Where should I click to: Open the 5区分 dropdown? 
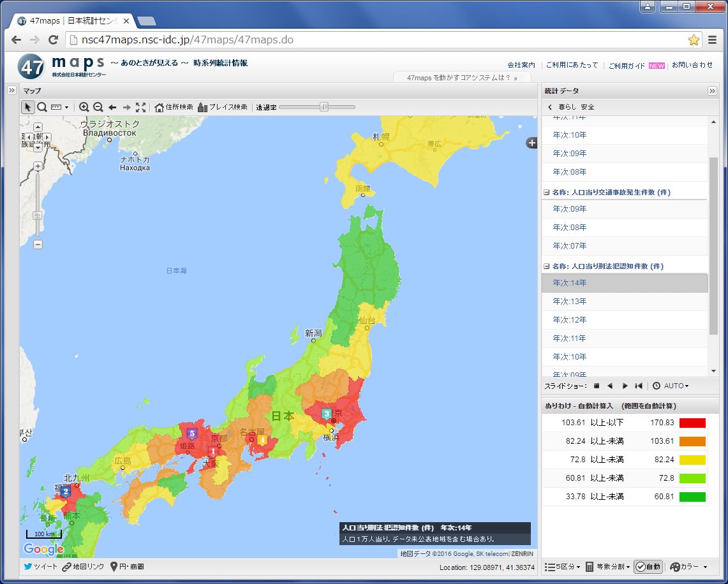pyautogui.click(x=563, y=566)
